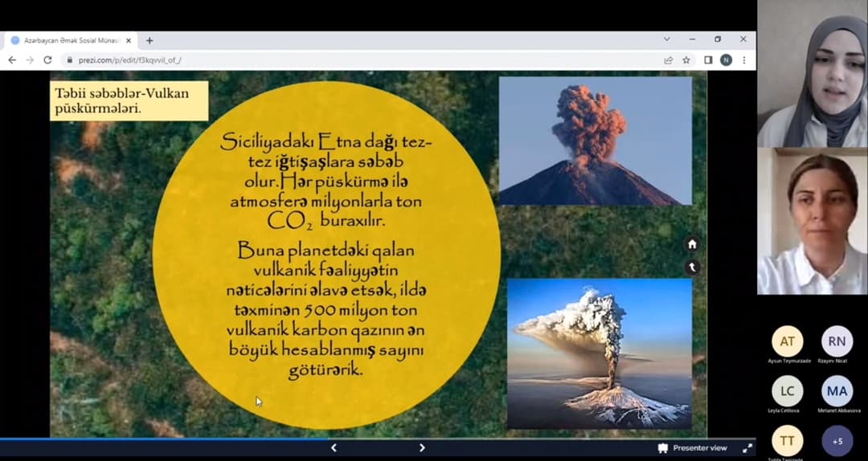Open a new browser tab
This screenshot has width=868, height=461.
click(149, 40)
